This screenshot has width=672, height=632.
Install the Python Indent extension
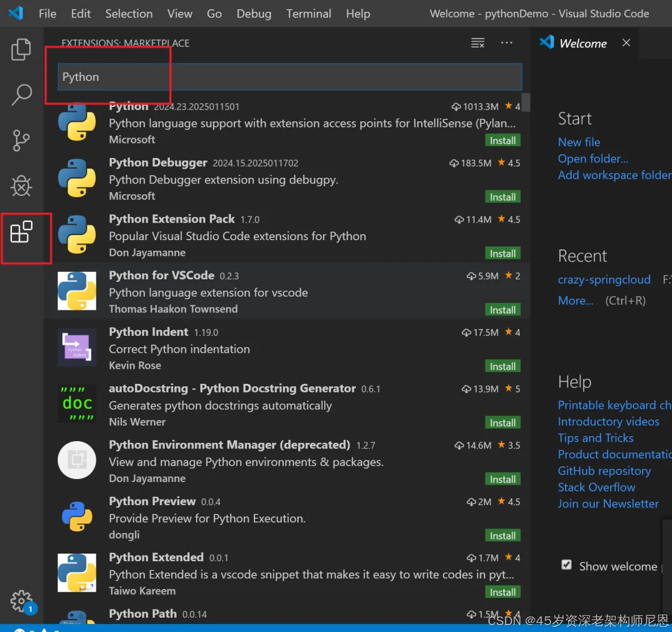point(503,366)
